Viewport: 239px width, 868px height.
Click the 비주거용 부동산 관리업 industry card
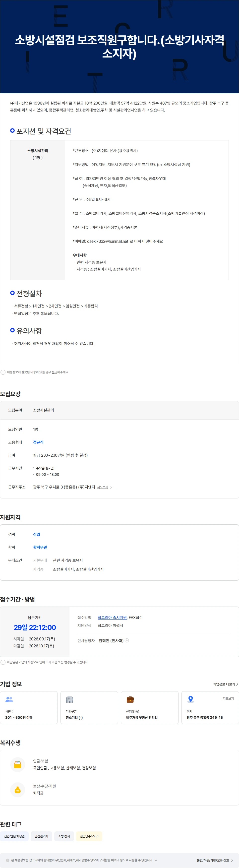point(150,707)
